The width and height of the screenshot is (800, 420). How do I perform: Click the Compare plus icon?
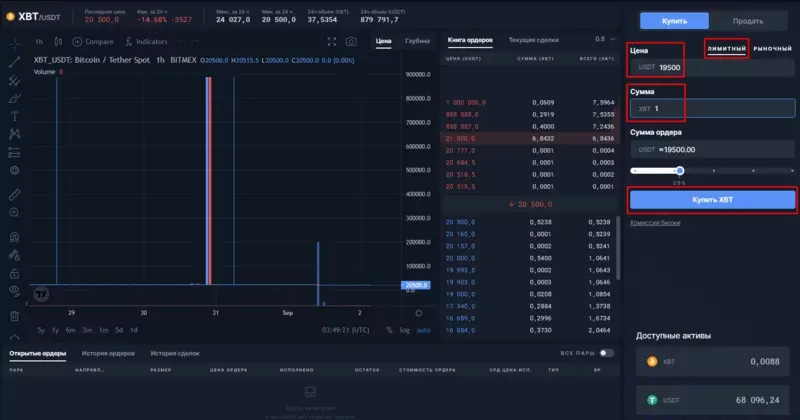[x=77, y=41]
